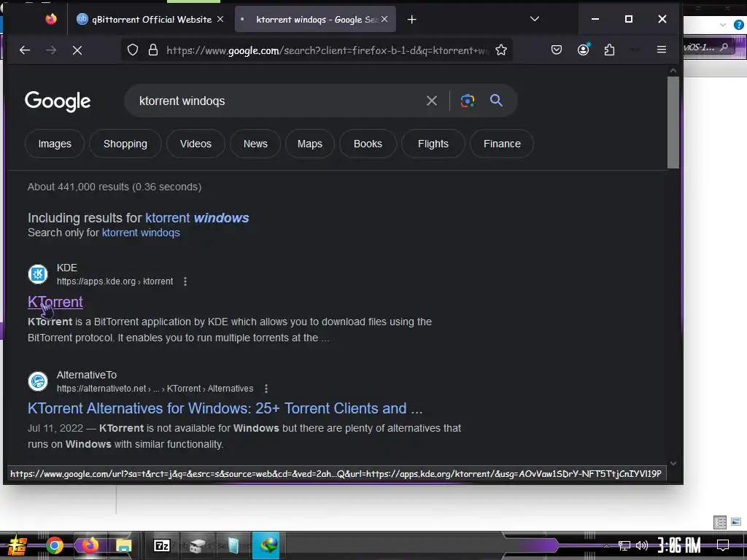
Task: Open more options for KDE result
Action: click(x=185, y=281)
